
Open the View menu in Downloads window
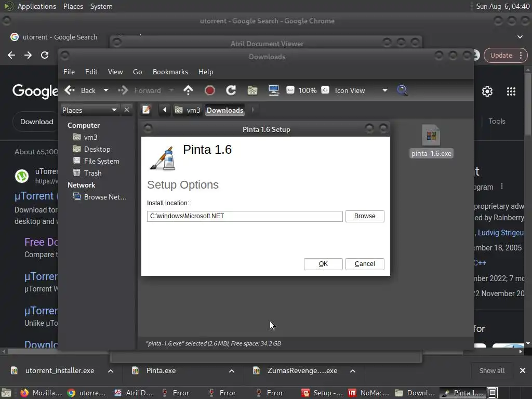(115, 72)
